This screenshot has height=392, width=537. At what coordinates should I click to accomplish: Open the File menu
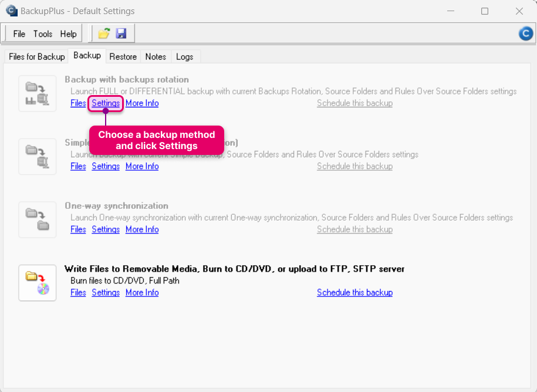coord(19,34)
